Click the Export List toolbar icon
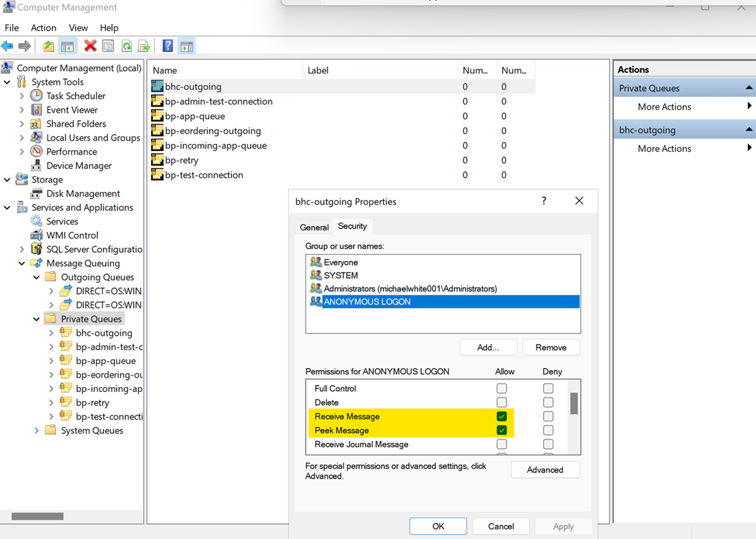The width and height of the screenshot is (756, 539). point(144,46)
